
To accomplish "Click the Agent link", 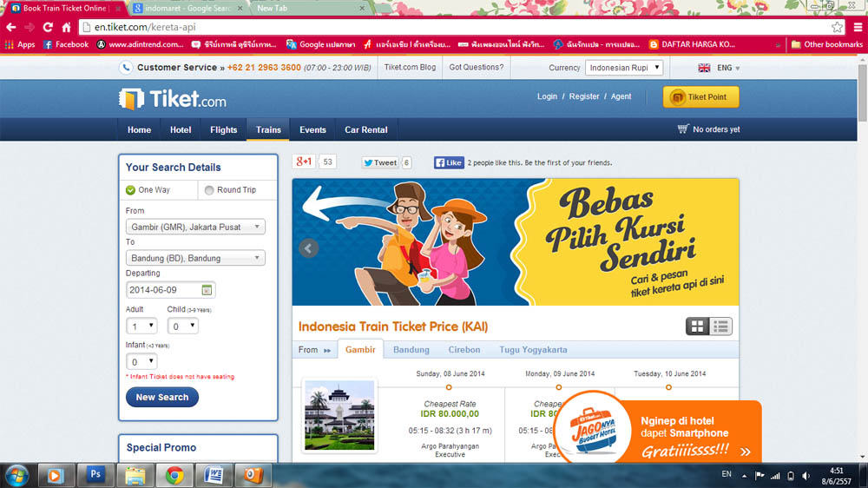I will (621, 96).
